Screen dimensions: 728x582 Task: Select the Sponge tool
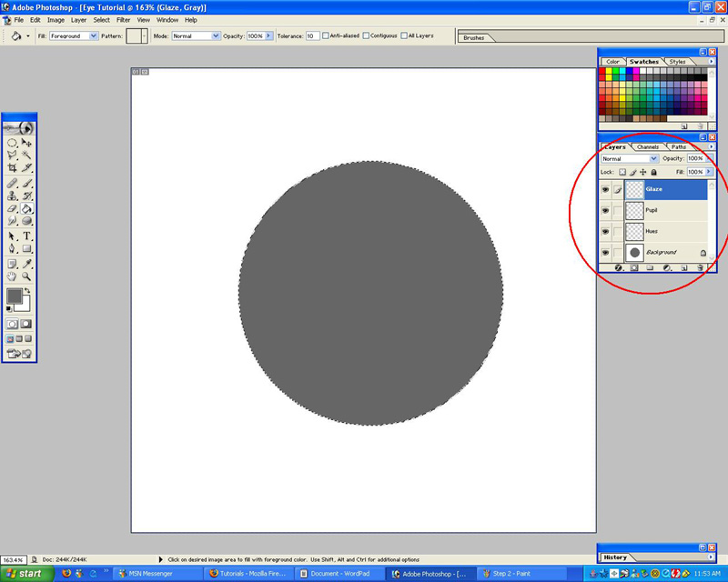pyautogui.click(x=27, y=221)
